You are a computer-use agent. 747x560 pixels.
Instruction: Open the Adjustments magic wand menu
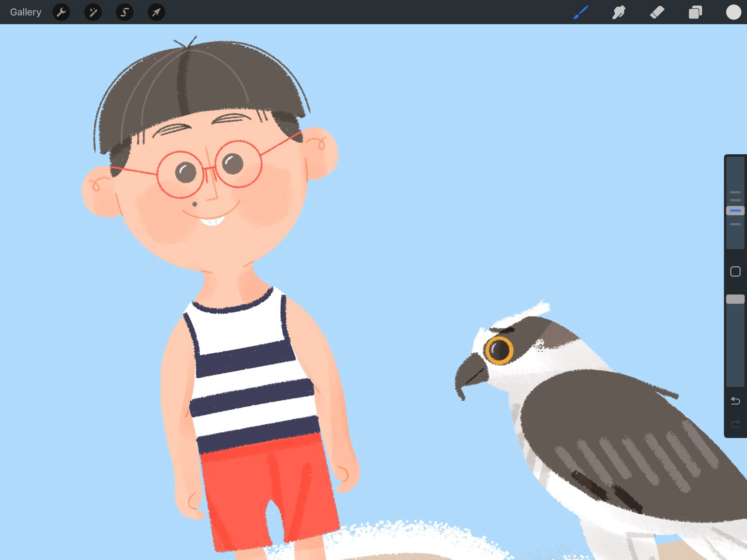point(93,12)
